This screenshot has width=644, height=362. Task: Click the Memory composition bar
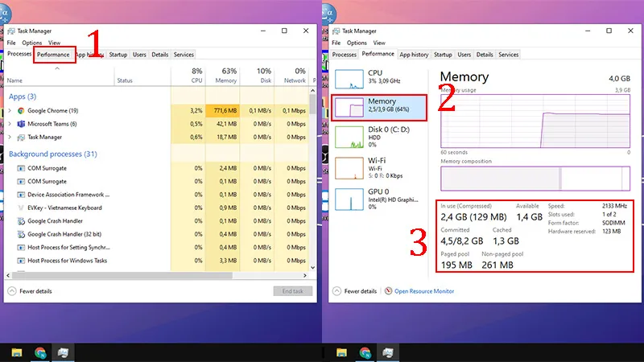535,179
